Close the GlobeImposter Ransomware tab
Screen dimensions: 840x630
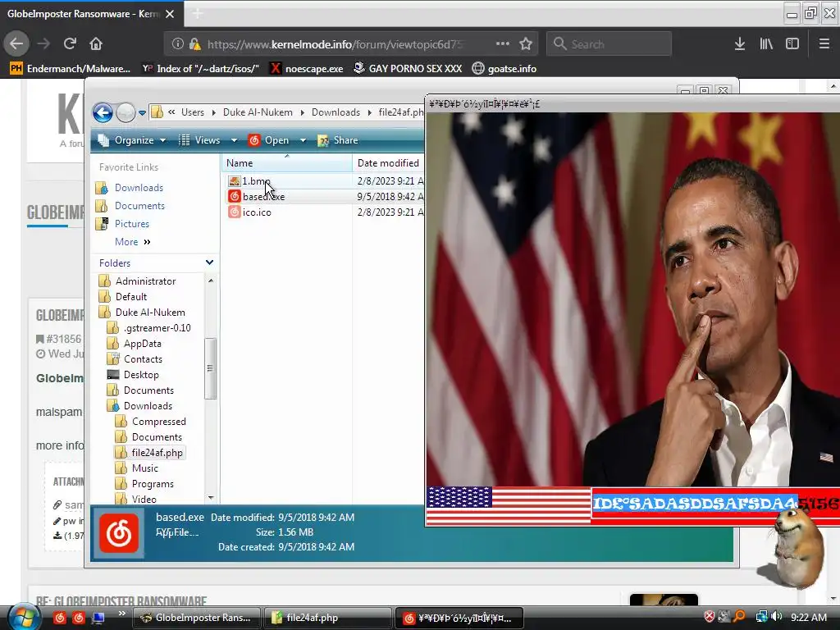pyautogui.click(x=170, y=14)
